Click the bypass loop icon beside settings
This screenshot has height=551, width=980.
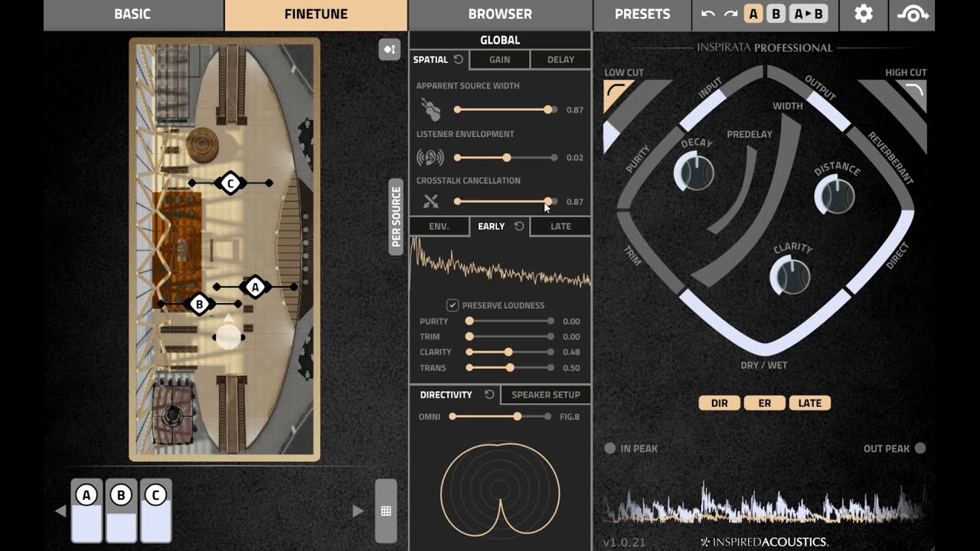912,14
